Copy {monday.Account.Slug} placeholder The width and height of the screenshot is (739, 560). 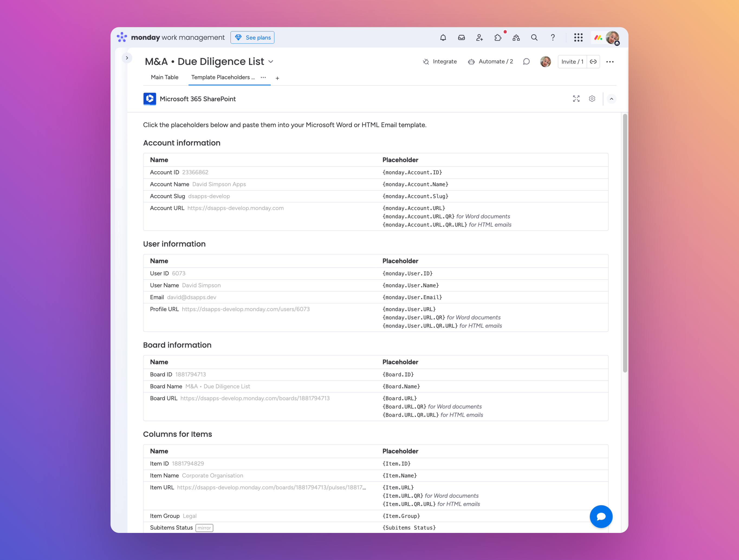tap(415, 196)
